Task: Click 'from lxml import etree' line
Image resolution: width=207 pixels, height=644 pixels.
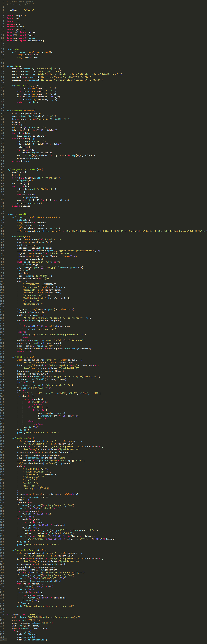Action: 21,32
